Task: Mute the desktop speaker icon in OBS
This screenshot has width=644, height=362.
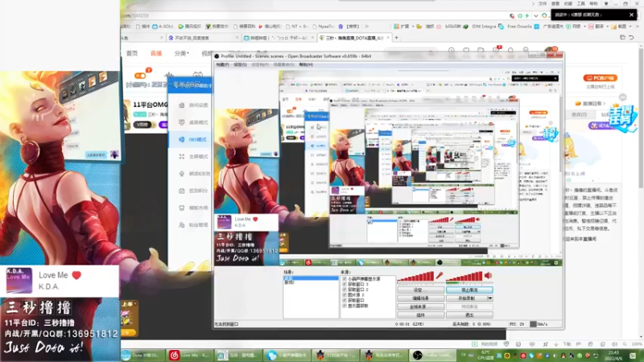Action: (x=488, y=275)
